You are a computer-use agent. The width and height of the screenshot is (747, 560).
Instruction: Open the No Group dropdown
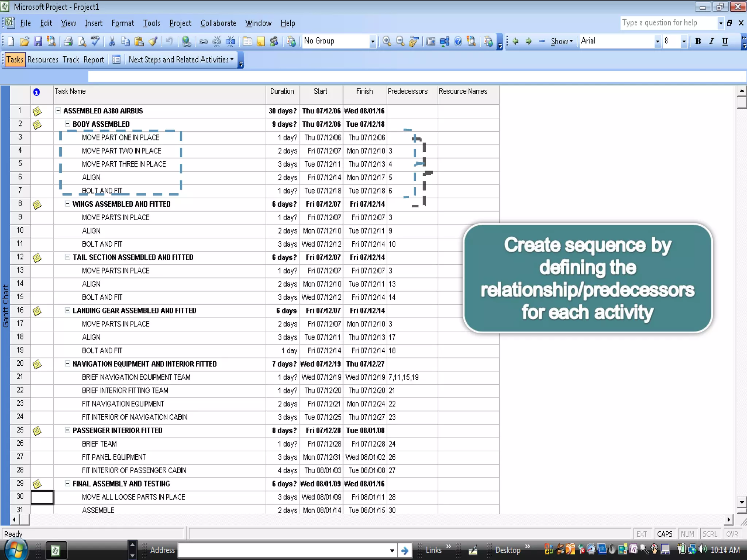click(x=372, y=42)
